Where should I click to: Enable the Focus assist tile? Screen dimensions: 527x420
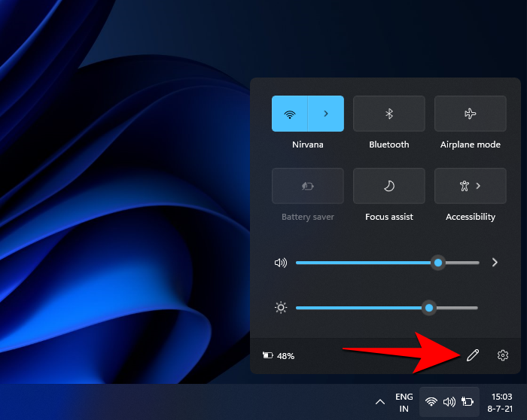[x=389, y=186]
